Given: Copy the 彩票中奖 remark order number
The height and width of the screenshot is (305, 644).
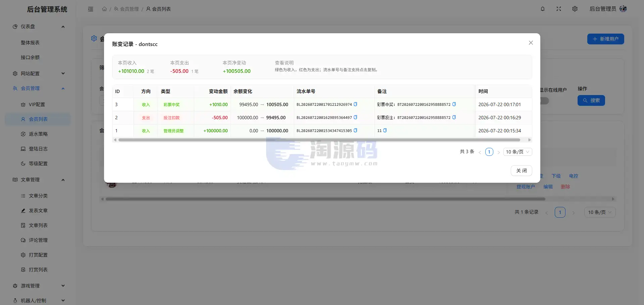Looking at the screenshot, I should (454, 104).
